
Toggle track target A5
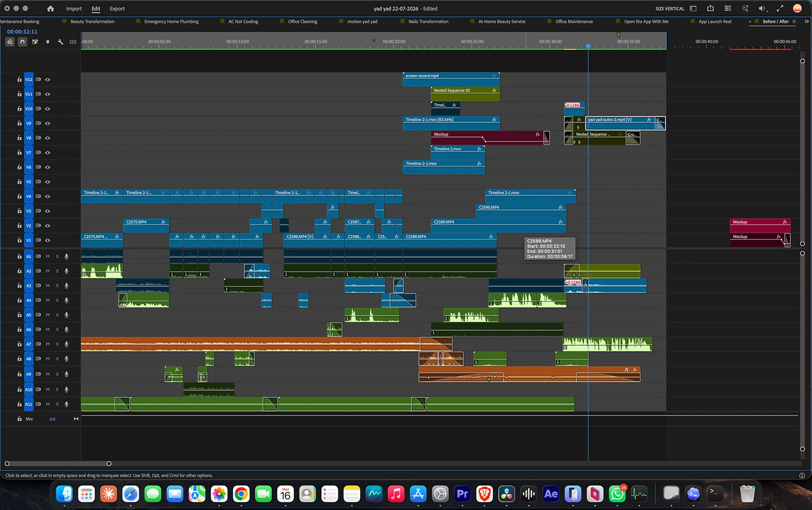coord(28,315)
